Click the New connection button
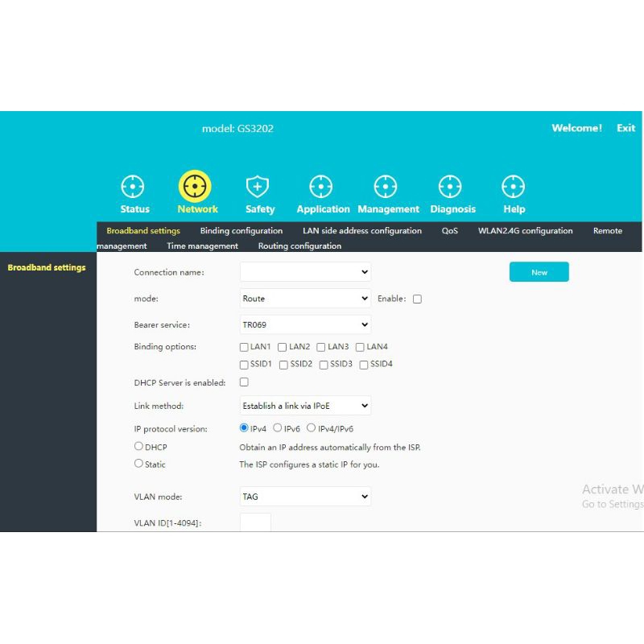Screen dimensions: 644x644 point(539,272)
